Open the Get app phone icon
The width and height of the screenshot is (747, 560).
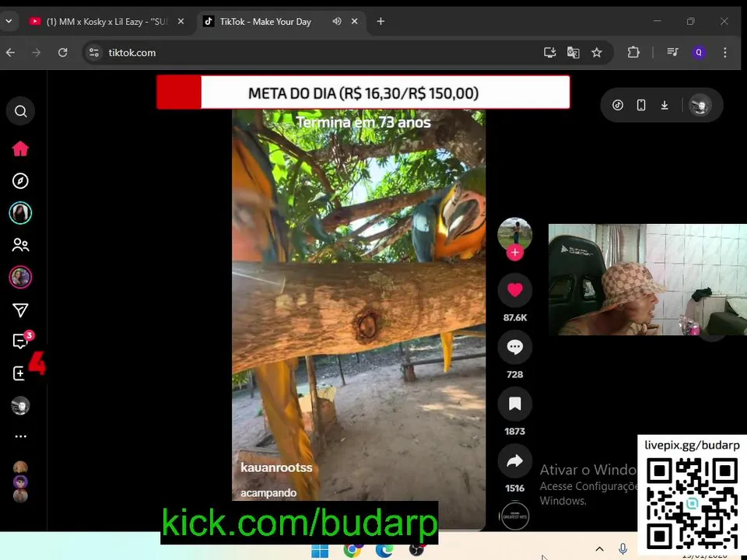641,105
